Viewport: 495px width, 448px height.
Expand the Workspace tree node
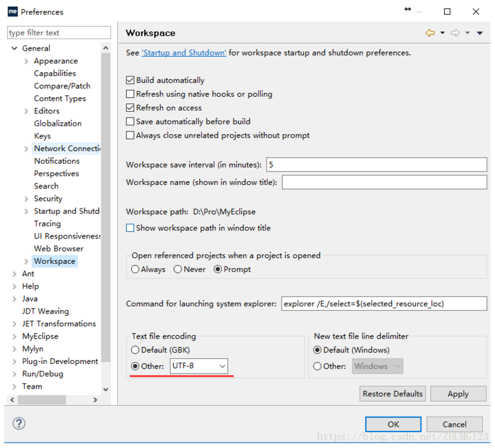(26, 261)
